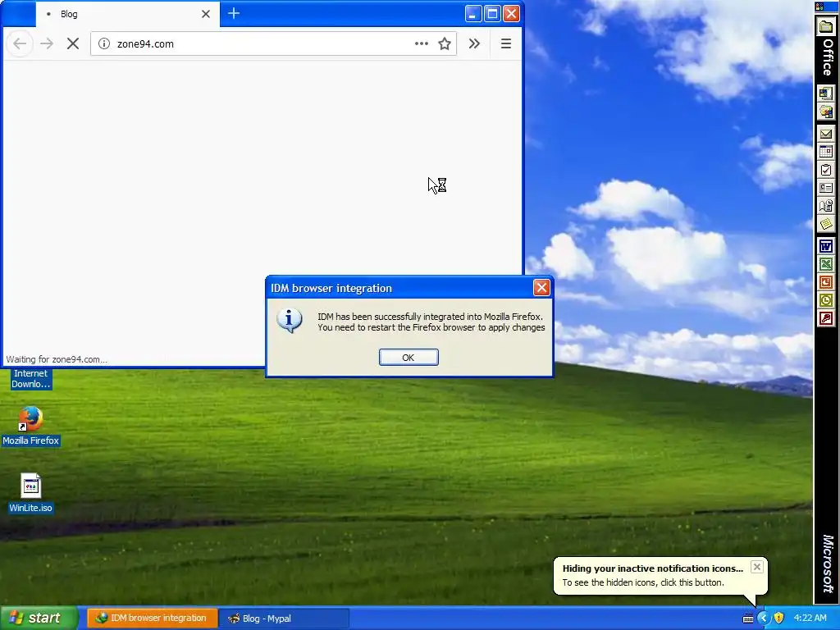Launch Microsoft PowerPoint from Office bar
Image resolution: width=840 pixels, height=630 pixels.
point(826,282)
